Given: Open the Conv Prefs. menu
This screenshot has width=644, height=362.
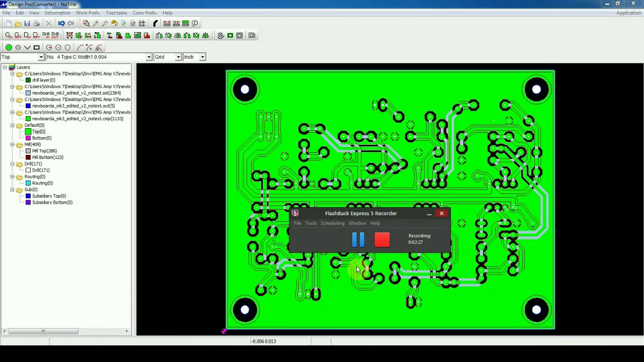Looking at the screenshot, I should pos(144,13).
